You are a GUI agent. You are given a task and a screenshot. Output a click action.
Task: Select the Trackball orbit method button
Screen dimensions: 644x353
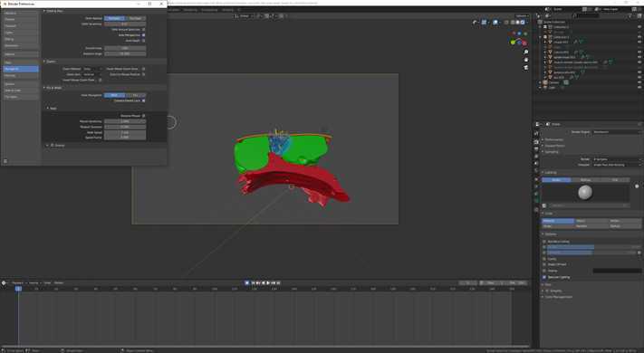[x=136, y=18]
